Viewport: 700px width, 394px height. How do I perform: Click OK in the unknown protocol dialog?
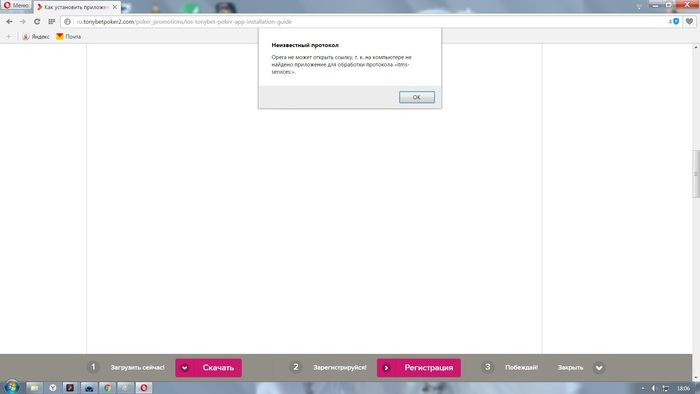tap(417, 97)
